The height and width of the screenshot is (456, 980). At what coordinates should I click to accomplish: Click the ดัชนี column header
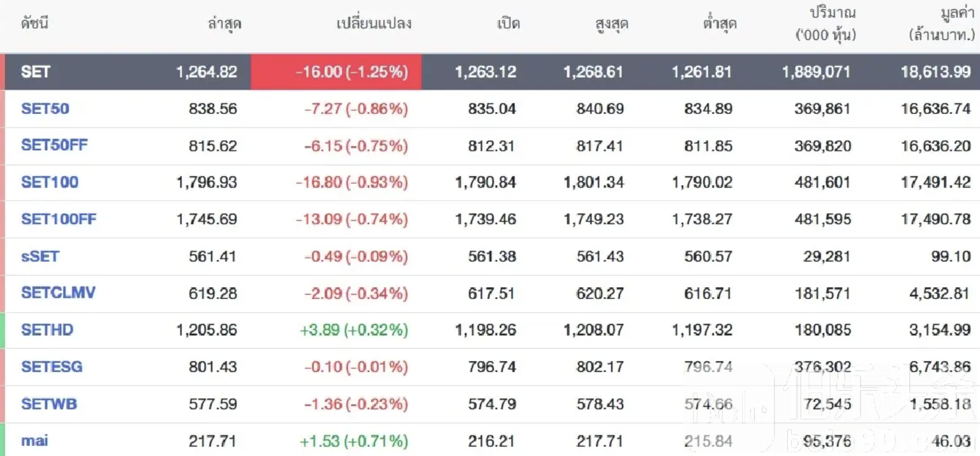34,24
